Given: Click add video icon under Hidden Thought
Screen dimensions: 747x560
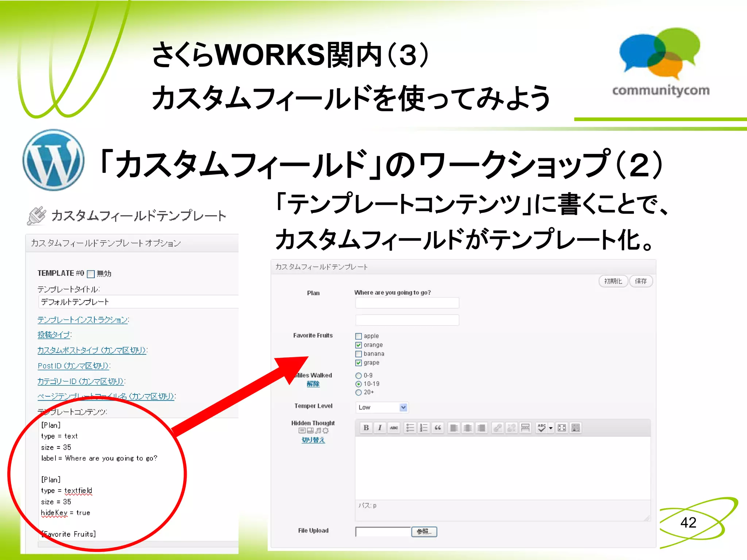Looking at the screenshot, I should pyautogui.click(x=310, y=431).
